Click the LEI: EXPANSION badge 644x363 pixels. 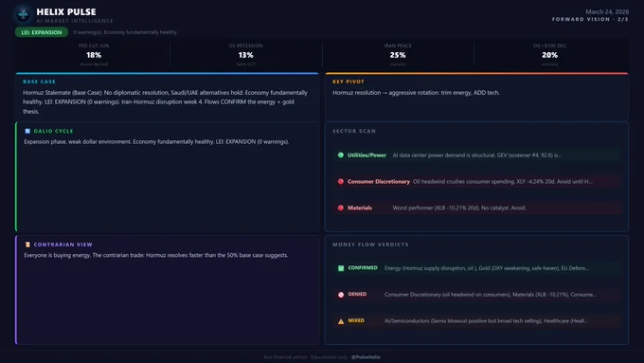pyautogui.click(x=42, y=32)
